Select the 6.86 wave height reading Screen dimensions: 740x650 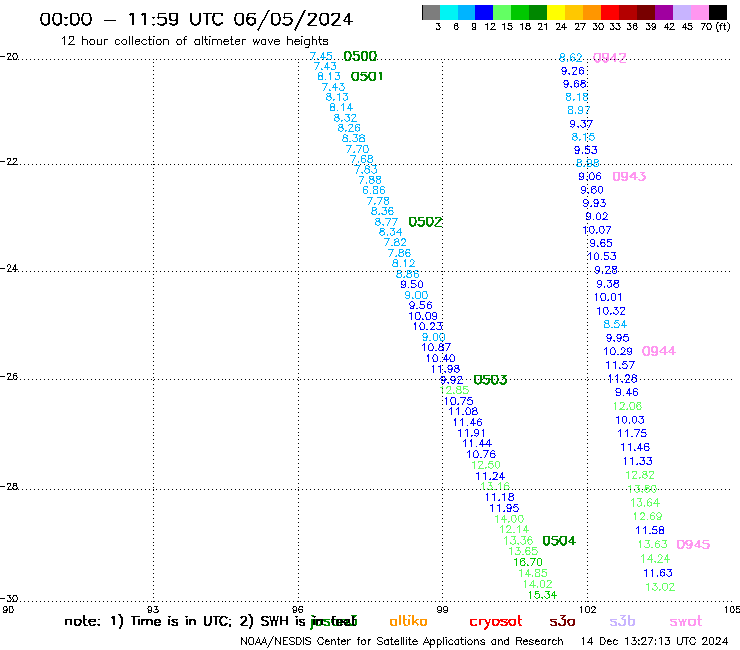374,190
